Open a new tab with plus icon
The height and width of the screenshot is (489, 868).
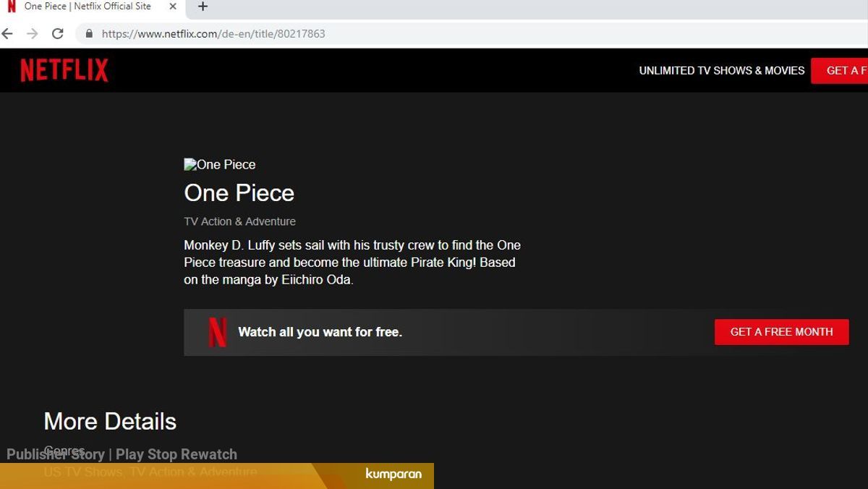point(203,7)
